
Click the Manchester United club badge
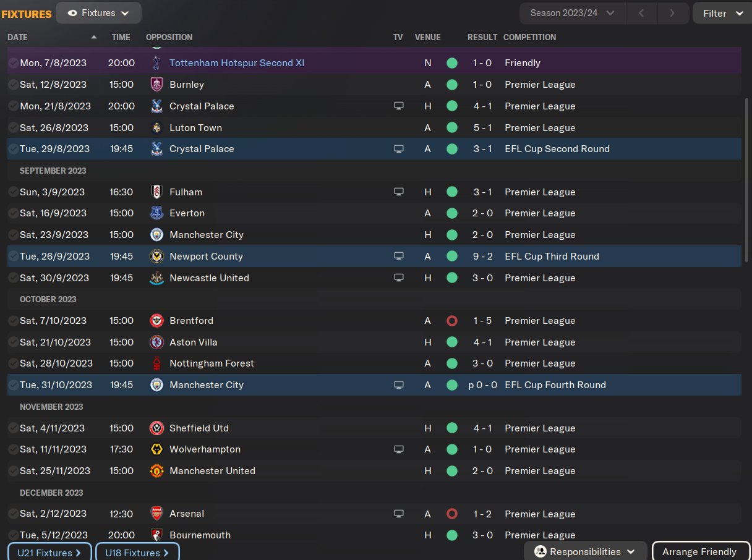coord(156,471)
